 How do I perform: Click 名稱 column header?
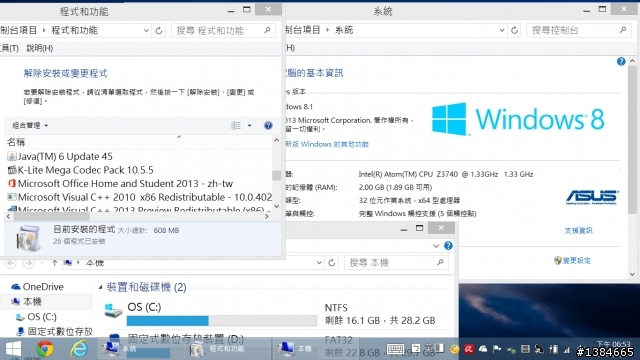tap(16, 142)
